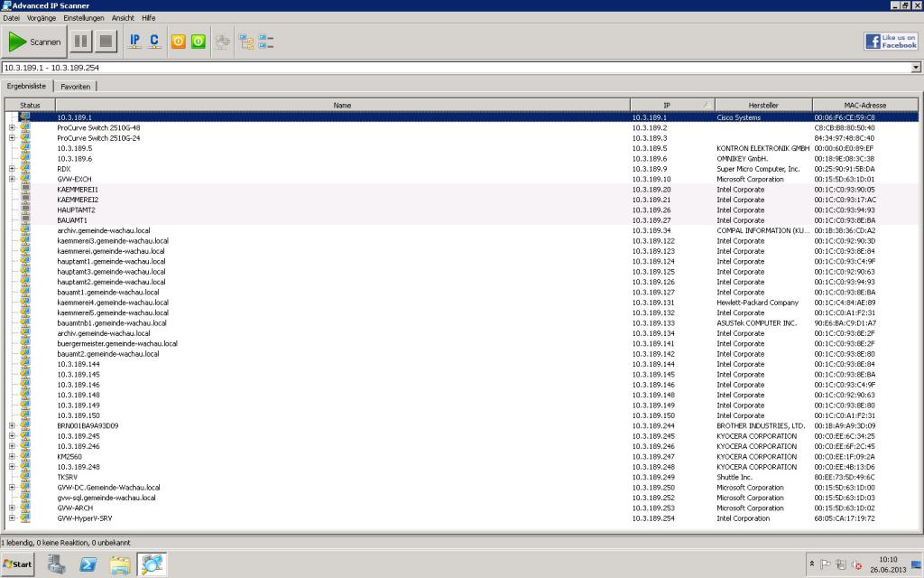The width and height of the screenshot is (924, 578).
Task: Sort by the MAC-Adresse column header
Action: point(865,105)
